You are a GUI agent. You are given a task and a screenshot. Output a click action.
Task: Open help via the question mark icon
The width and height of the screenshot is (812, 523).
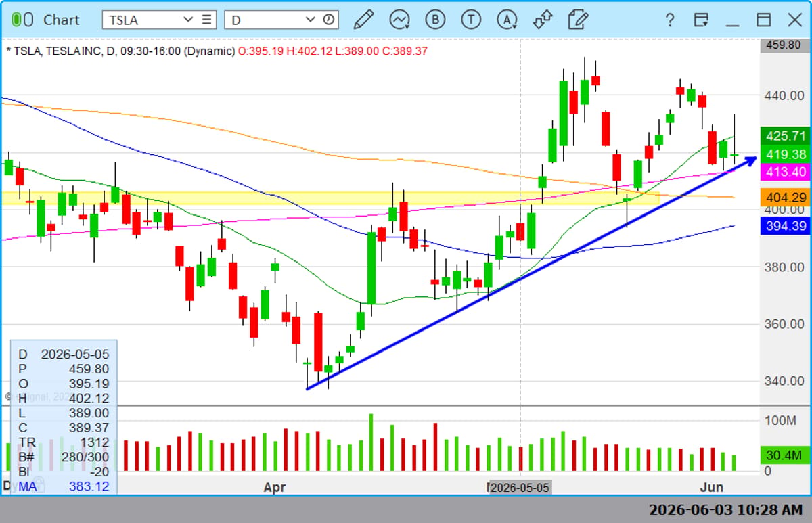point(669,20)
